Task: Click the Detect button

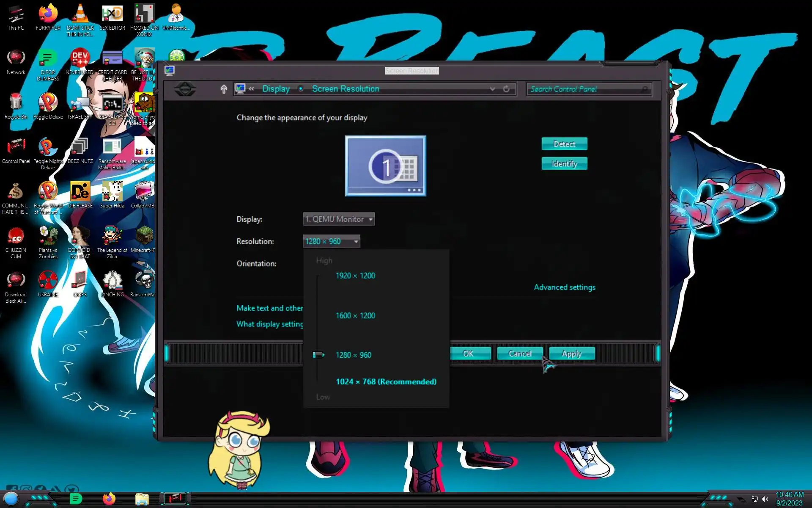Action: click(564, 144)
